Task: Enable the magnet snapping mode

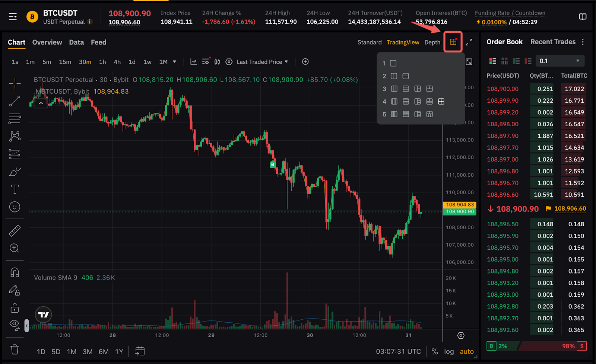Action: pyautogui.click(x=15, y=272)
